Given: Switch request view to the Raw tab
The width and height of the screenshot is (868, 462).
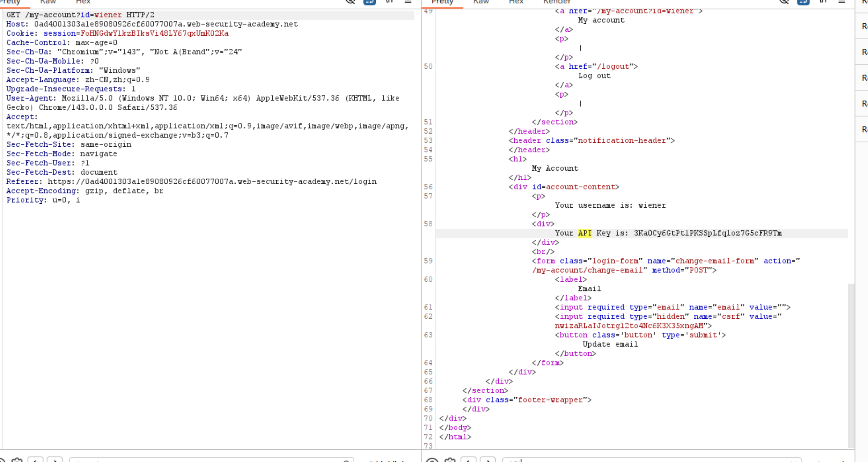Looking at the screenshot, I should [x=48, y=2].
